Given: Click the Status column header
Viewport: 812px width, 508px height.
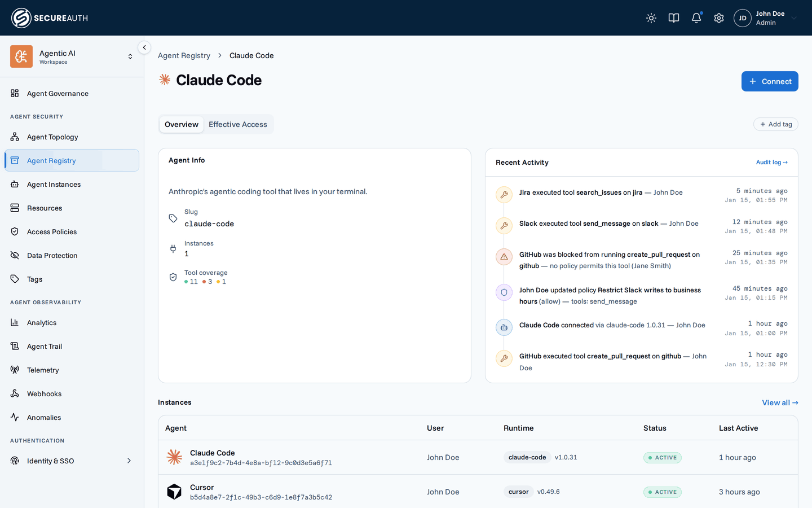Looking at the screenshot, I should point(655,428).
